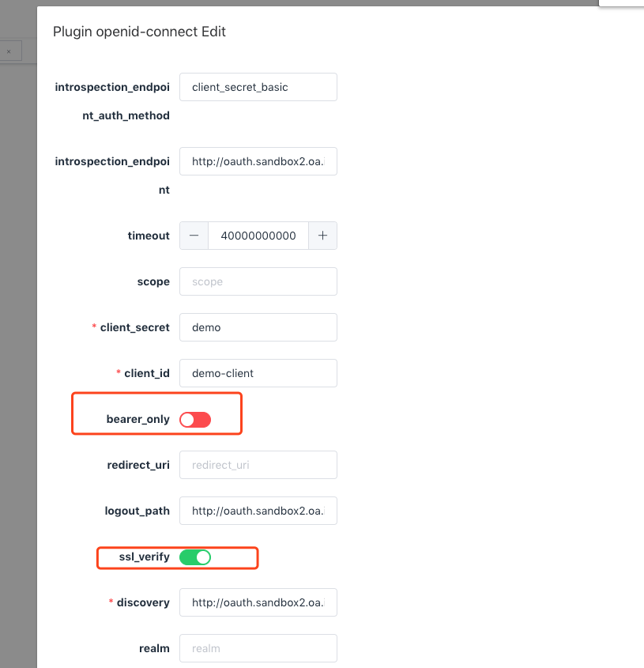Click the timeout field label

(x=149, y=235)
